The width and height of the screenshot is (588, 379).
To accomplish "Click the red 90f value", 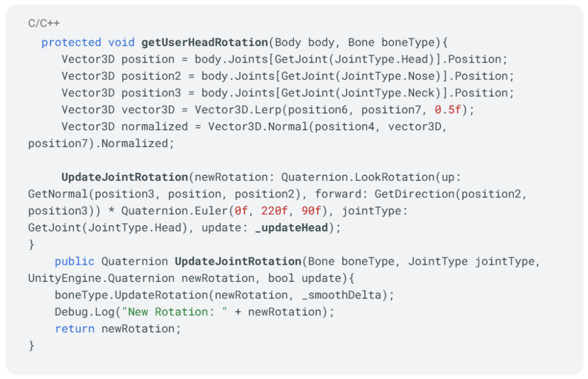I will tap(311, 211).
